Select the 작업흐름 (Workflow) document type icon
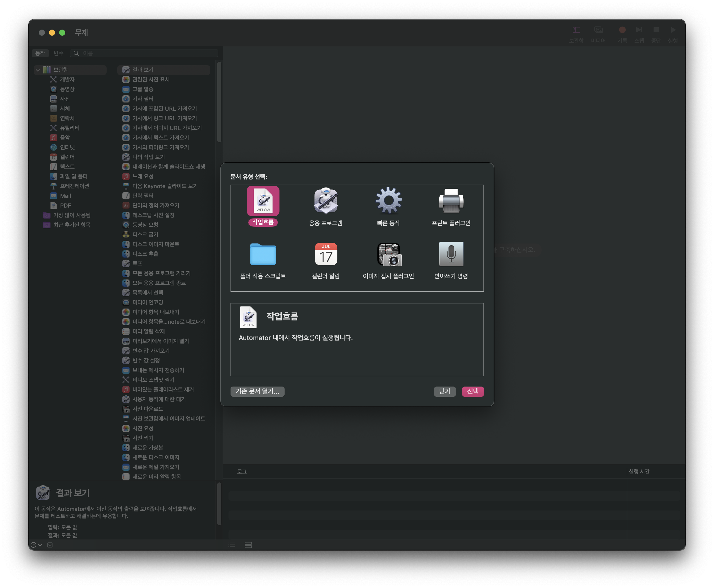Image resolution: width=714 pixels, height=588 pixels. (263, 201)
